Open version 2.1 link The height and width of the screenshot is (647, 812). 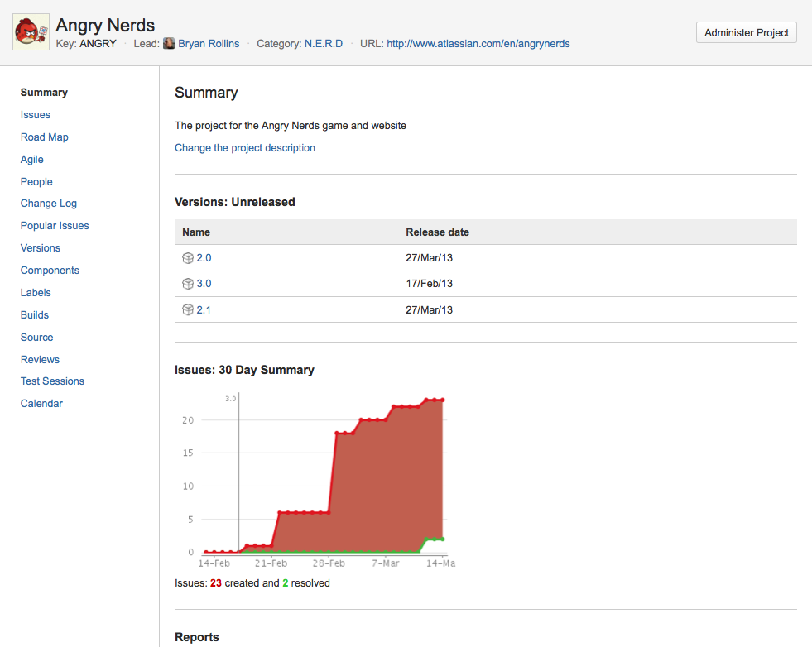point(204,310)
